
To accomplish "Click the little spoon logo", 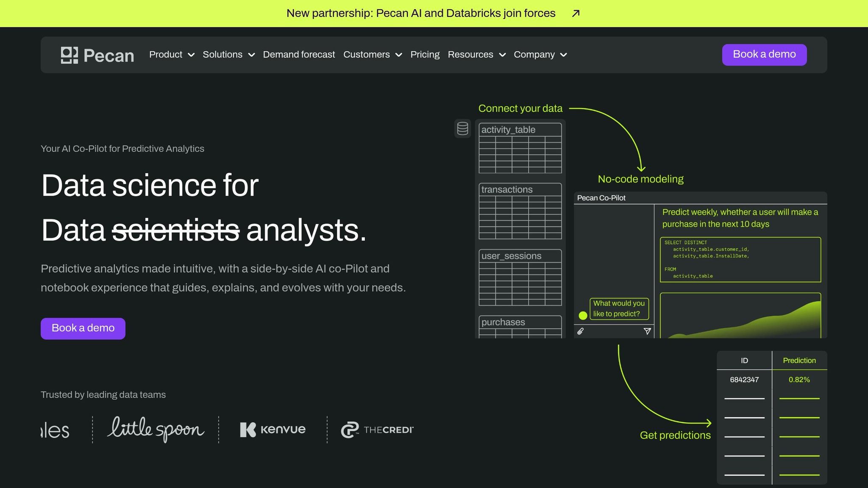I will tap(156, 430).
